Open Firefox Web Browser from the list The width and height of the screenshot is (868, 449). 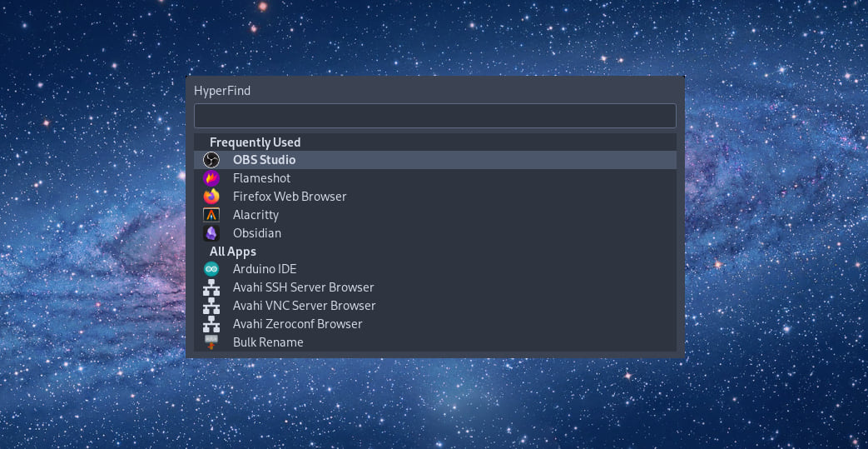click(290, 197)
